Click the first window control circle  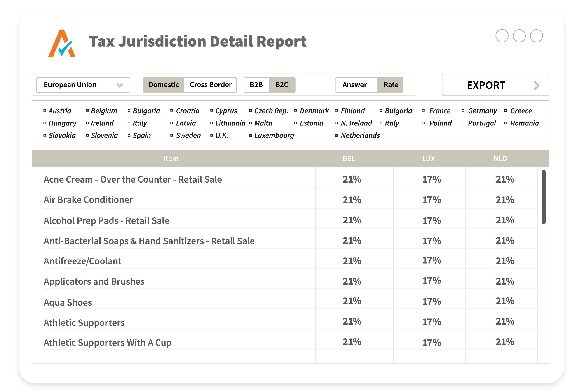[502, 36]
